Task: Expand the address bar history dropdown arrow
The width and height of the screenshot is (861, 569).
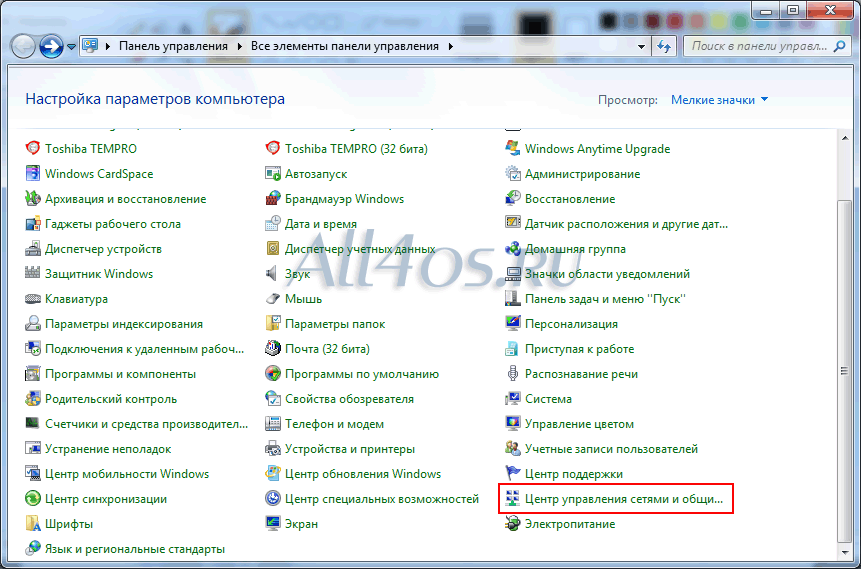Action: [641, 47]
